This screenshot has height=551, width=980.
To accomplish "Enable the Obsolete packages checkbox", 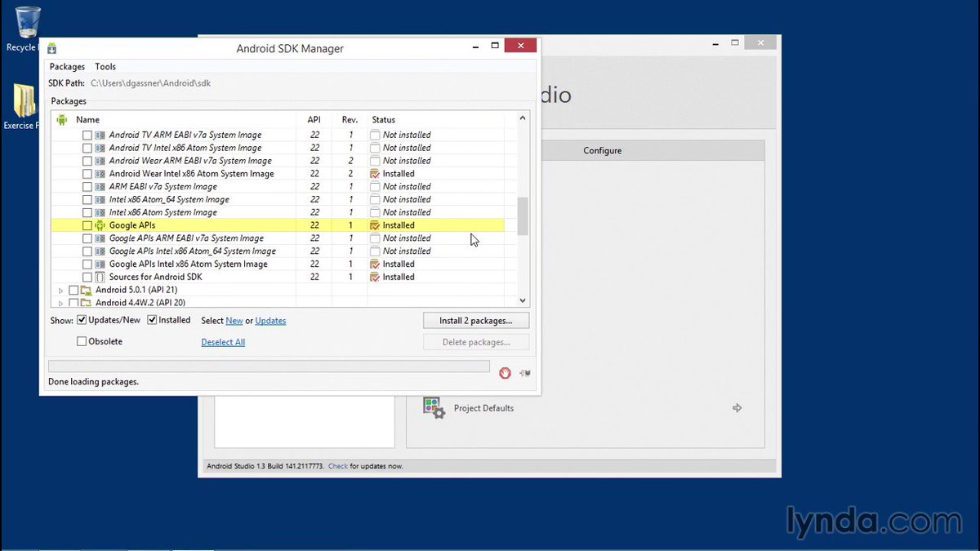I will point(82,341).
